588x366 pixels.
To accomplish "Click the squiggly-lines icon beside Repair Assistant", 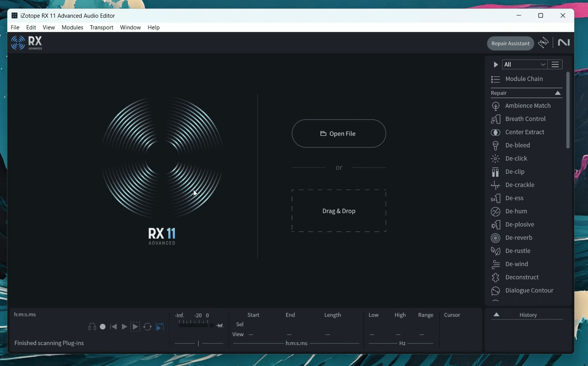I will click(543, 42).
